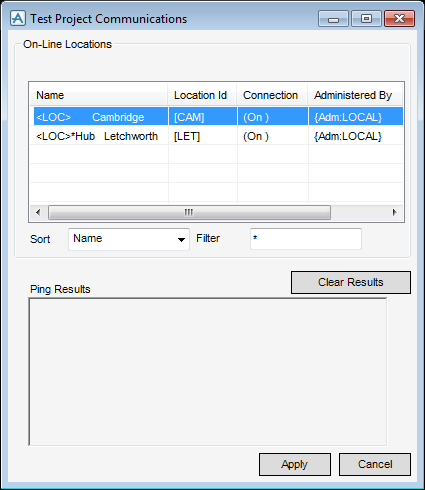This screenshot has width=425, height=490.
Task: Maximize the dialog window
Action: click(x=366, y=19)
